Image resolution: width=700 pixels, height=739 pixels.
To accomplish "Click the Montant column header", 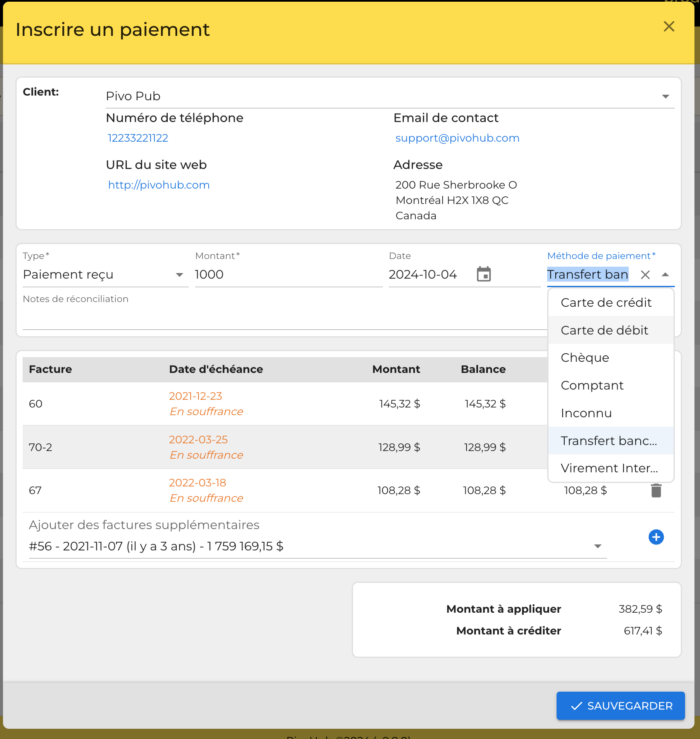I will 396,369.
